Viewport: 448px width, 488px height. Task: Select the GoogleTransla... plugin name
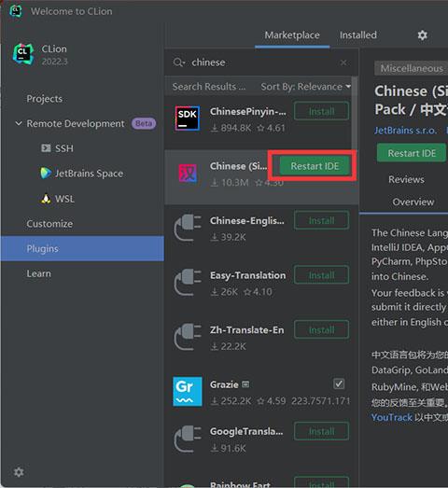[246, 431]
